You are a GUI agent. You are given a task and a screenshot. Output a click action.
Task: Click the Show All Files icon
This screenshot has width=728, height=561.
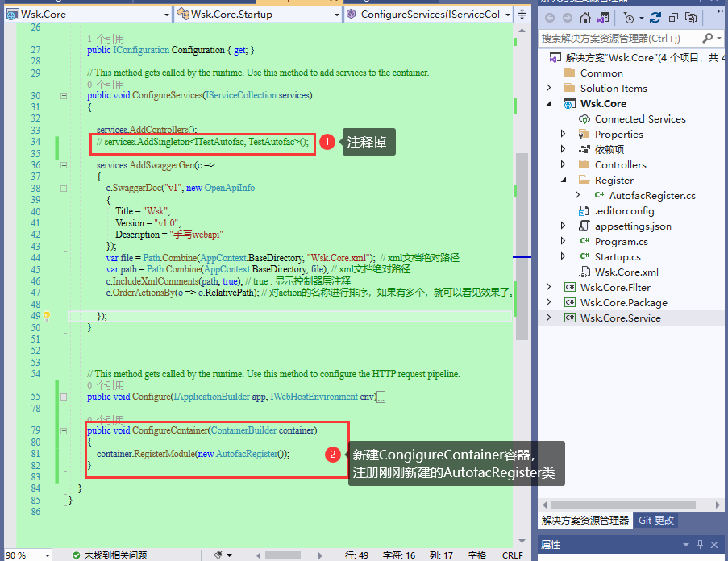pyautogui.click(x=691, y=18)
